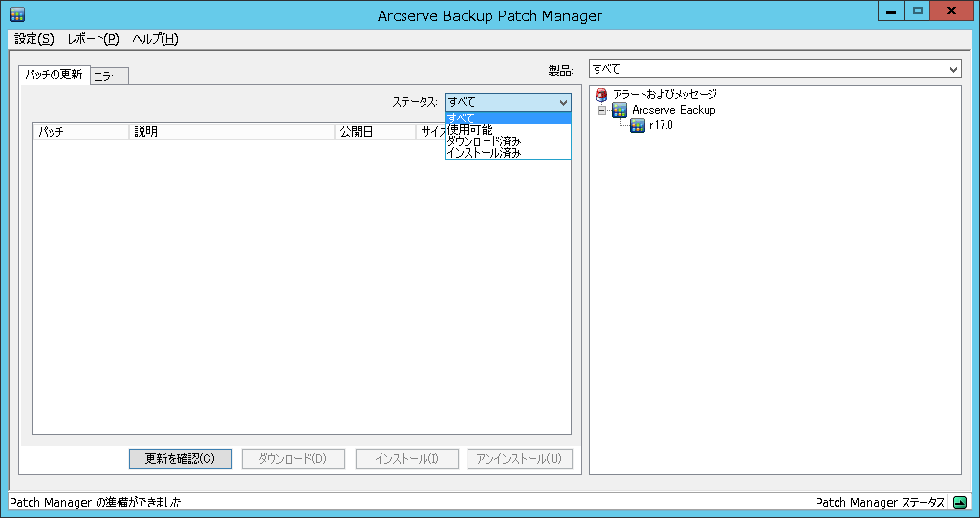The image size is (980, 518).
Task: Click the disabled ダウンロード(D) button
Action: (294, 459)
